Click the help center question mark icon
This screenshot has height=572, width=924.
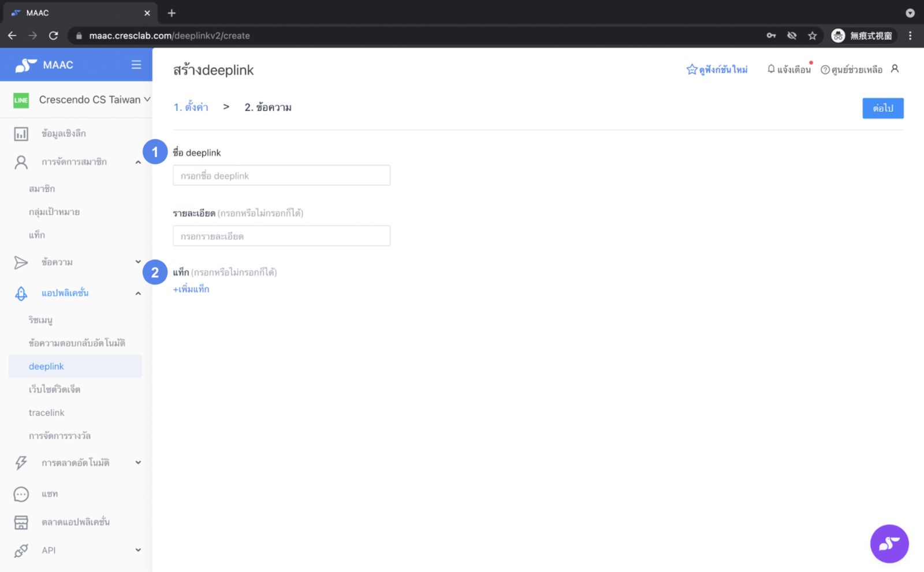pyautogui.click(x=825, y=70)
